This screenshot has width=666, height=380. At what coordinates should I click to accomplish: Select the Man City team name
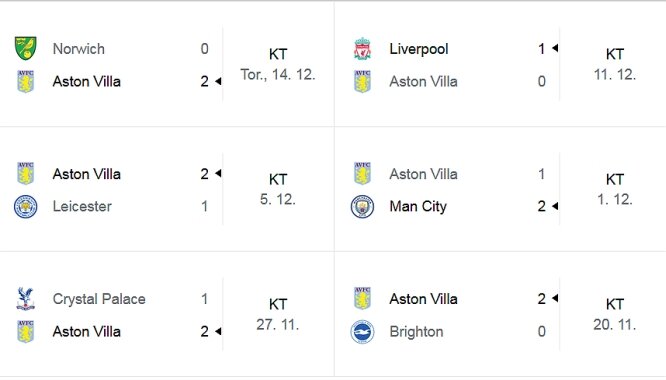tap(418, 206)
